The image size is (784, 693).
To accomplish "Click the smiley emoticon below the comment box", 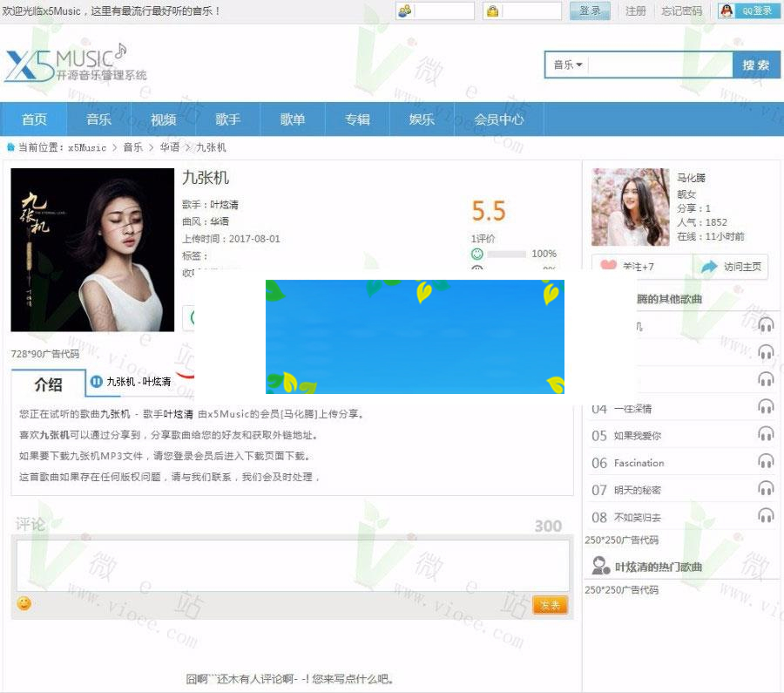I will [24, 602].
